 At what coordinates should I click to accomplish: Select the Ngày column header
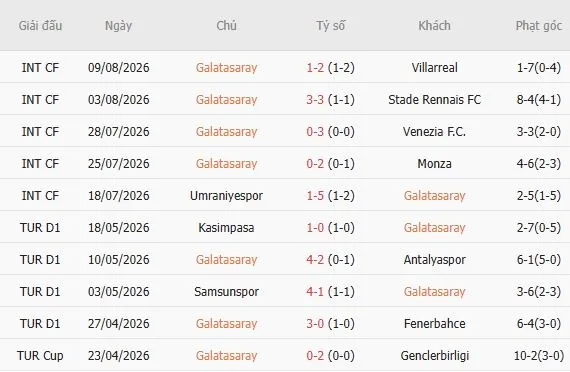pyautogui.click(x=118, y=26)
